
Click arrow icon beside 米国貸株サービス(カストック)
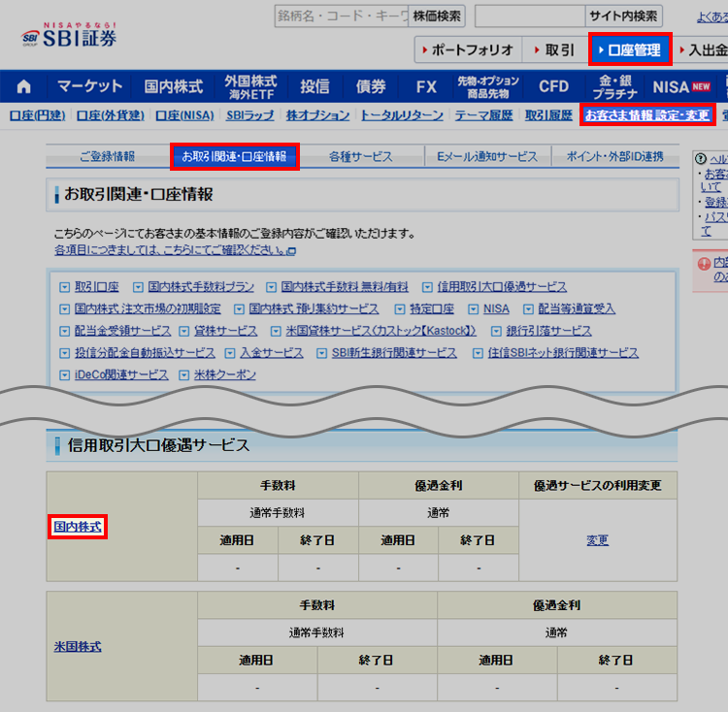tap(276, 331)
